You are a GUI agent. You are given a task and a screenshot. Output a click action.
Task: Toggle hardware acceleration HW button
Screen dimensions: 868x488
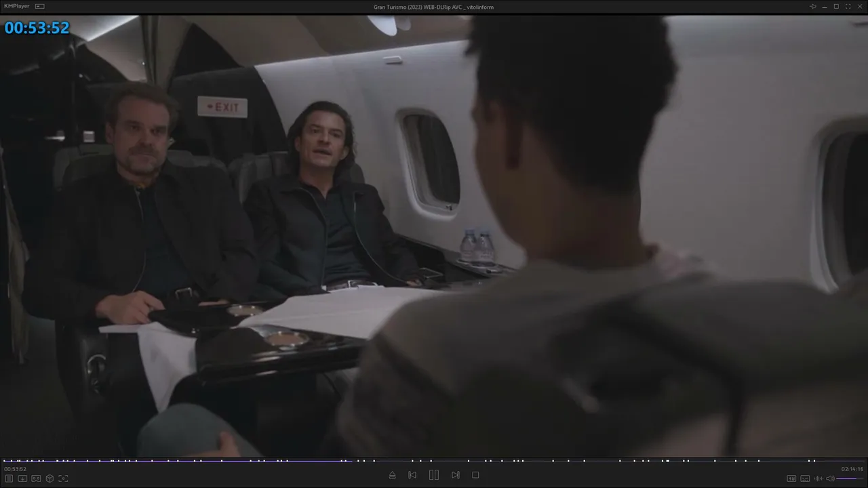(791, 479)
